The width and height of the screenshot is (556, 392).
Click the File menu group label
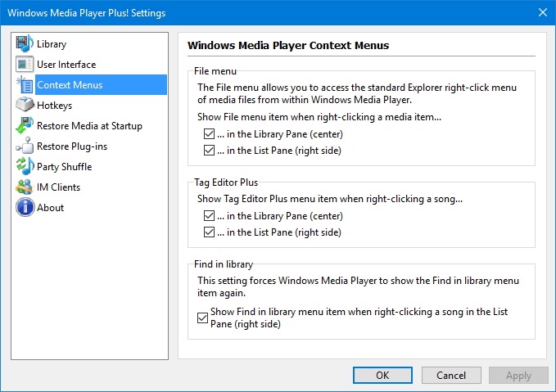point(215,71)
